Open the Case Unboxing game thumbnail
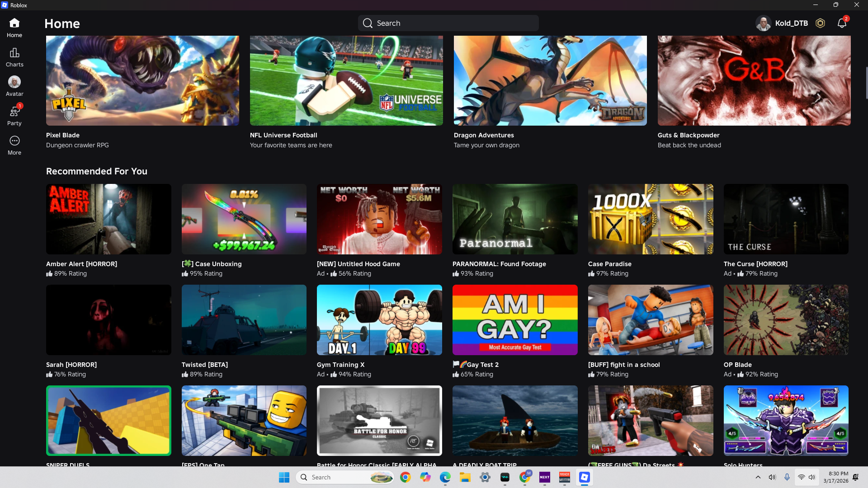Viewport: 868px width, 488px height. click(x=244, y=219)
